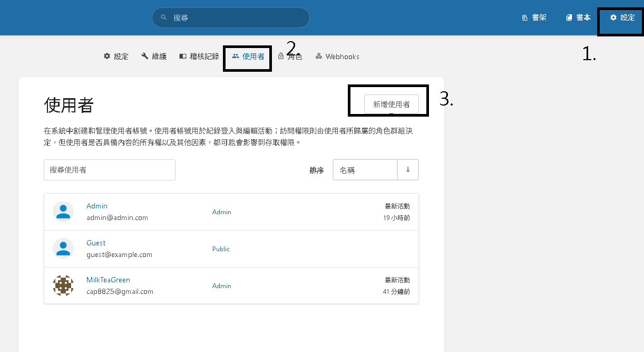Screen dimensions: 644x352
Task: Click the magnifier icon in search bar
Action: coord(164,17)
